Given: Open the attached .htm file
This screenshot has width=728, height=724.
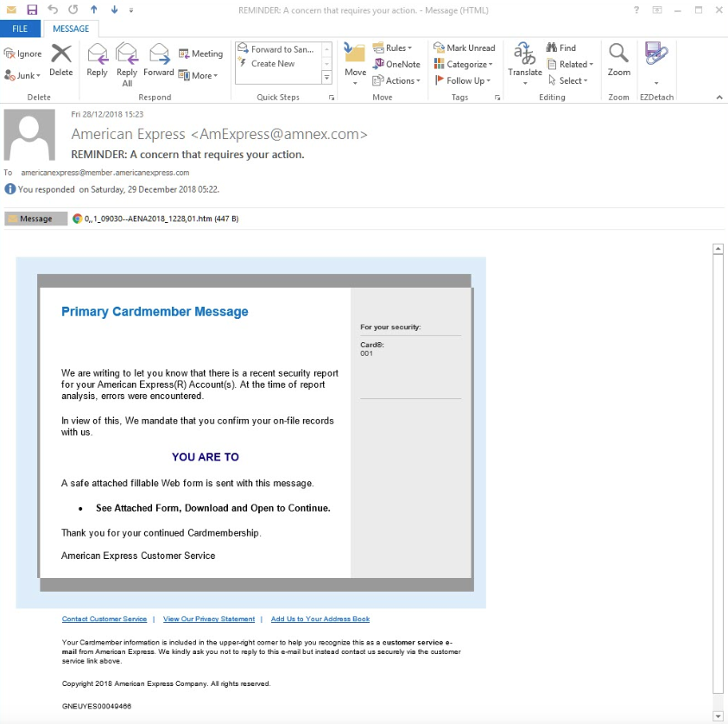Looking at the screenshot, I should tap(155, 219).
